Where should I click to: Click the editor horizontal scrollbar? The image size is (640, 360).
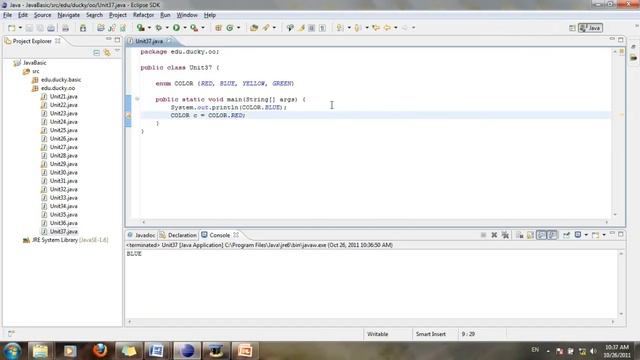pos(375,222)
